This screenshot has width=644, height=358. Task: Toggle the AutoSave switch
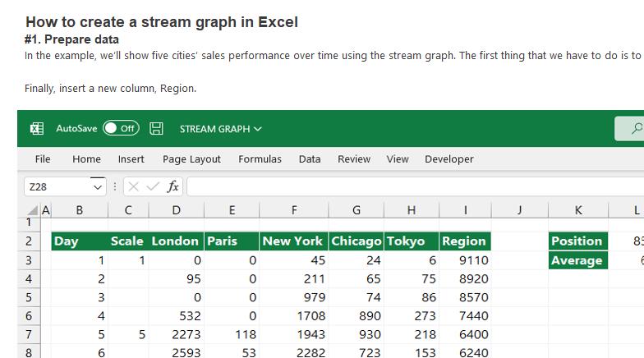click(121, 128)
